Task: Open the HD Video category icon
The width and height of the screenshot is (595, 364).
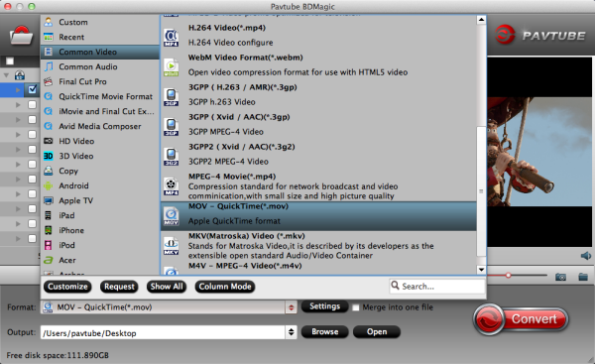Action: (49, 141)
